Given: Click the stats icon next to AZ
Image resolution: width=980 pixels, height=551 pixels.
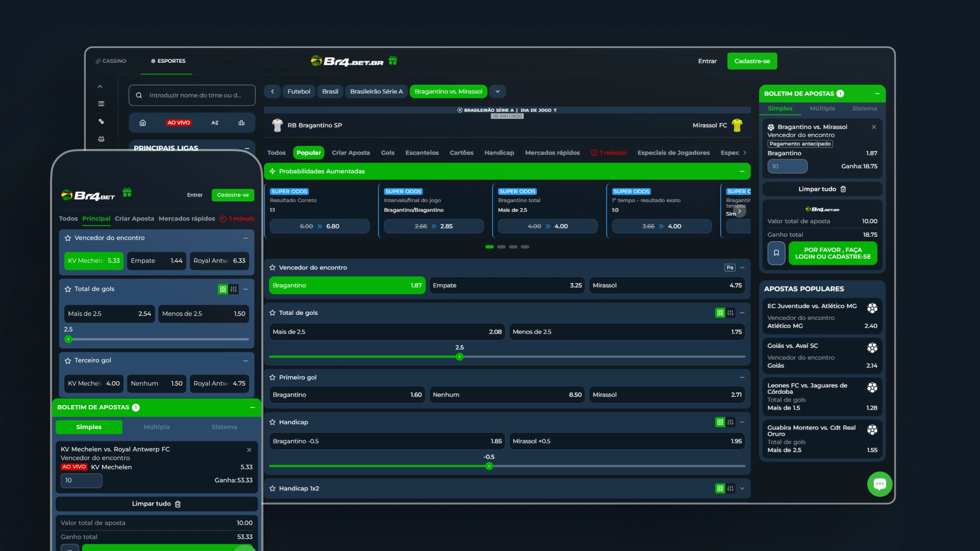Looking at the screenshot, I should [x=241, y=123].
